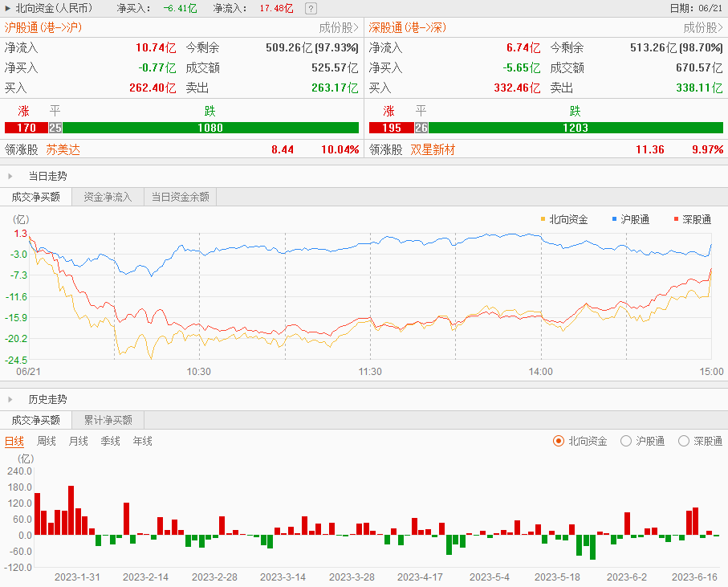The width and height of the screenshot is (728, 587).
Task: Show the 年线 yearly chart
Action: (x=142, y=441)
